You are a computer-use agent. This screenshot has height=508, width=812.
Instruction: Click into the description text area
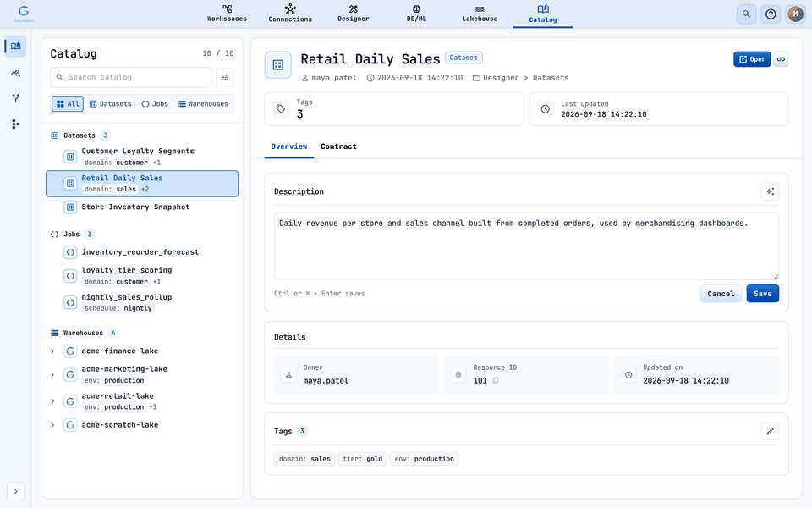tap(526, 246)
